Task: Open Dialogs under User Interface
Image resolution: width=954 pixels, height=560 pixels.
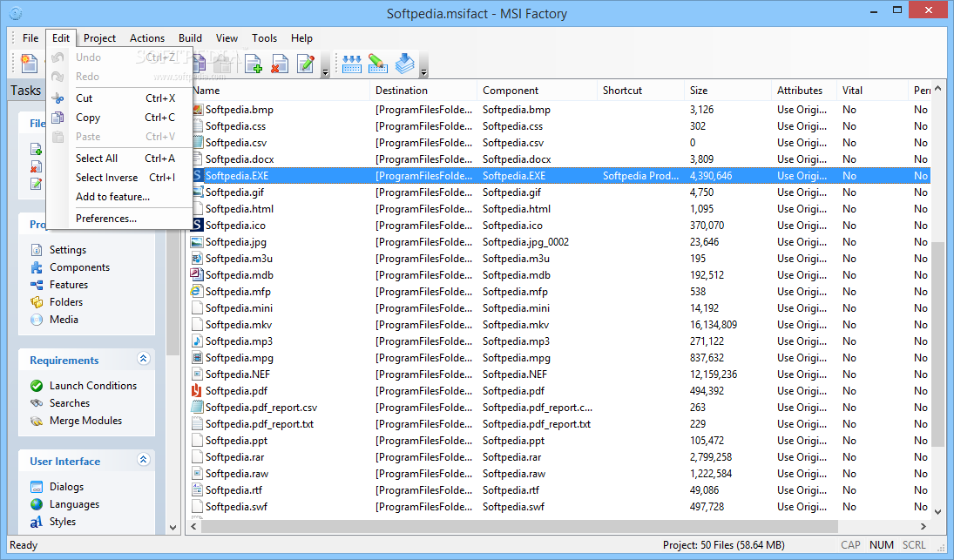Action: point(66,487)
